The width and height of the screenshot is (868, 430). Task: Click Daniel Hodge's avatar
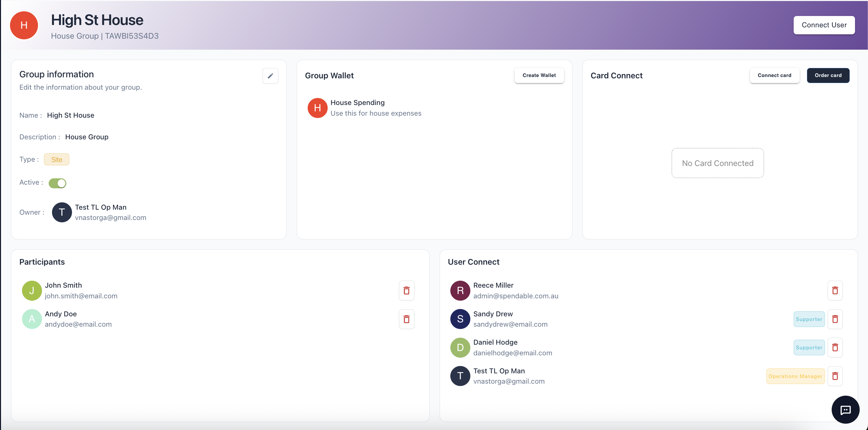pyautogui.click(x=460, y=347)
